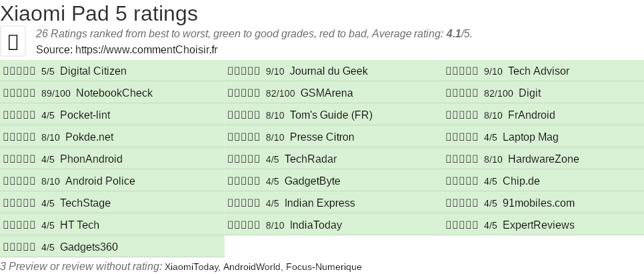Click the star icons beside Journal du Geek
644x274 pixels.
click(244, 71)
